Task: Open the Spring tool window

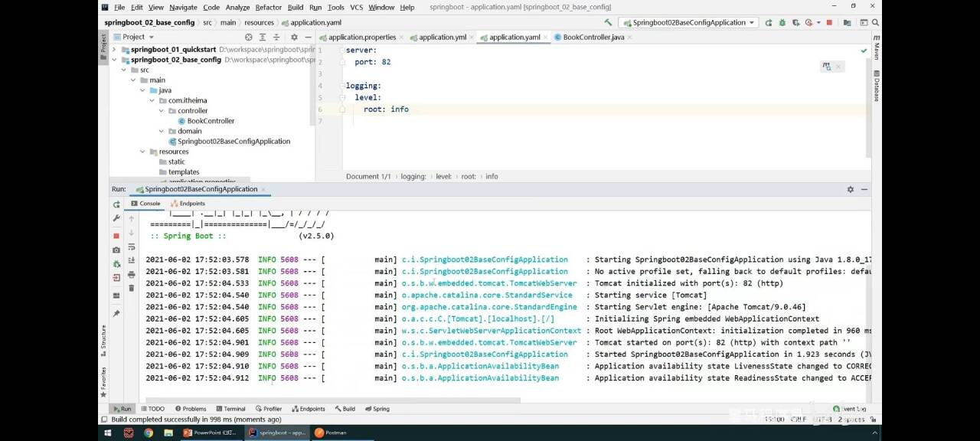Action: 377,409
